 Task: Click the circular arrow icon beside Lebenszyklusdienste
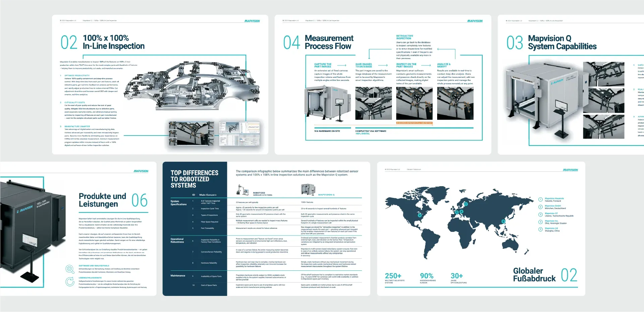[x=70, y=281]
